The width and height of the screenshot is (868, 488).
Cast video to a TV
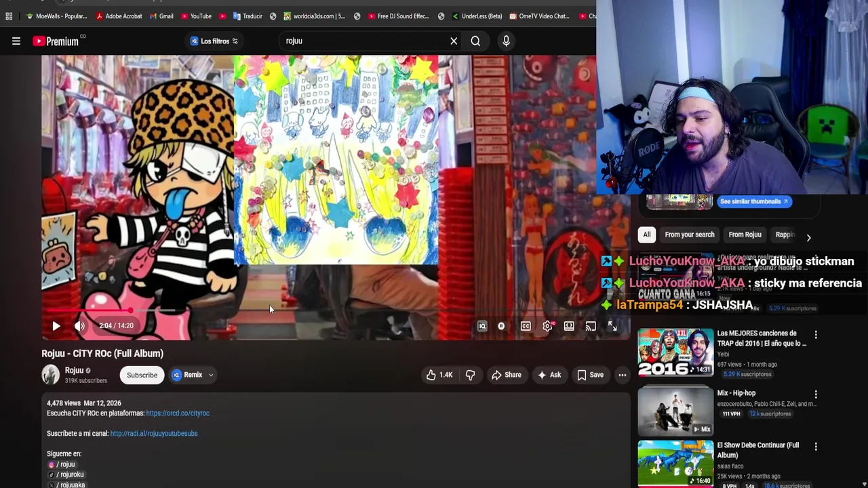click(591, 326)
